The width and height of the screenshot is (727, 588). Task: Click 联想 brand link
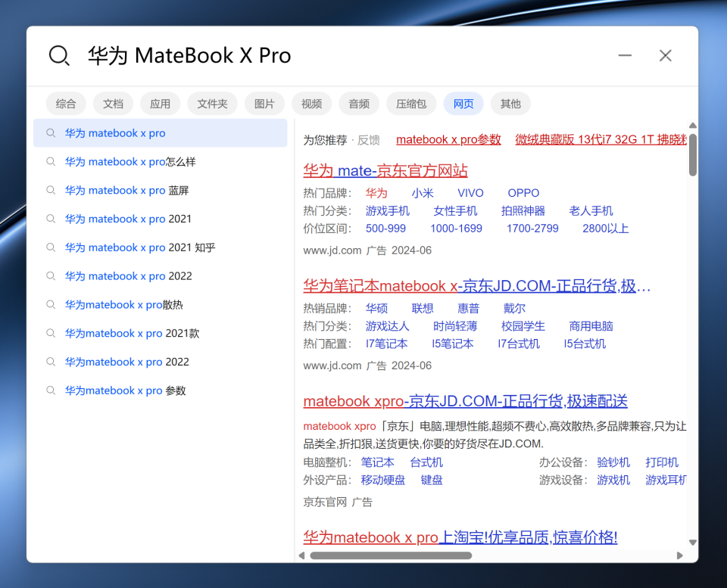click(423, 308)
